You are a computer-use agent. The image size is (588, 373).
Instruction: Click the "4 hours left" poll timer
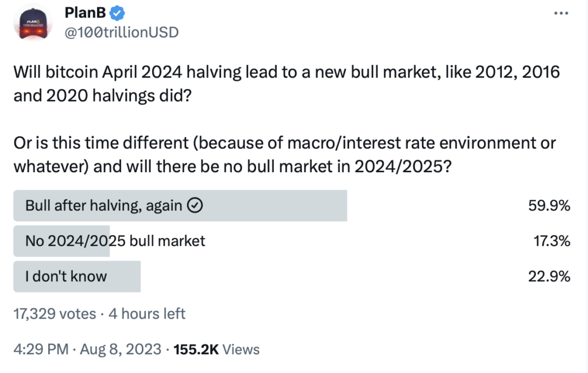(148, 313)
